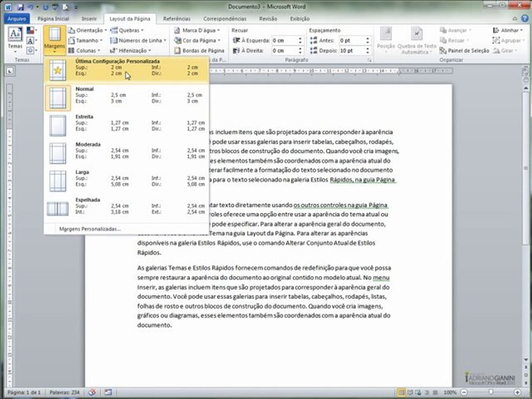The height and width of the screenshot is (399, 532).
Task: Open the Quebras dropdown
Action: click(x=127, y=30)
